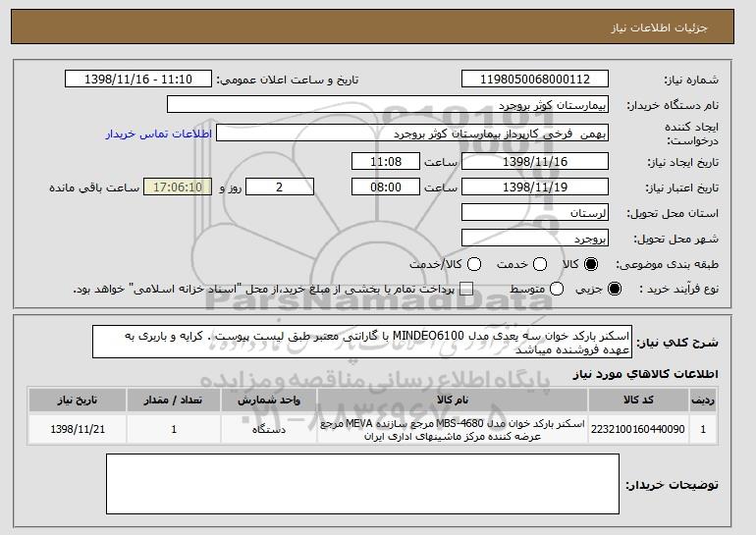Image resolution: width=756 pixels, height=535 pixels.
Task: Click the label شهر محل تحویل
Action: point(675,239)
